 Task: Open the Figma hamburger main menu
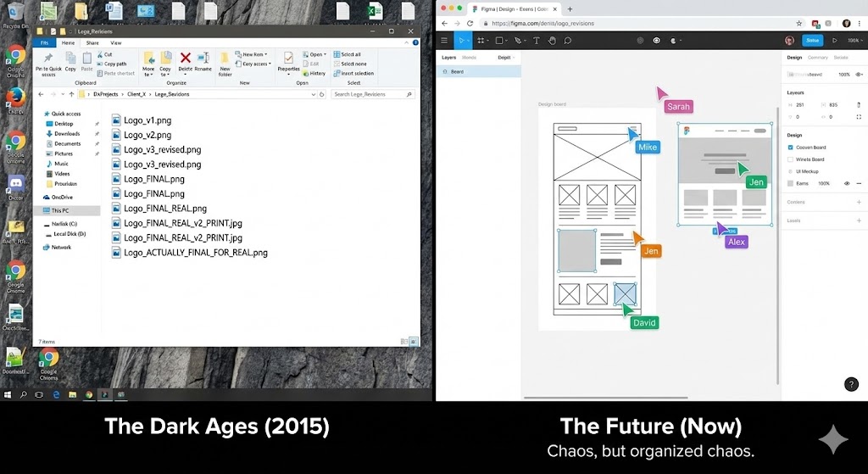pos(443,40)
